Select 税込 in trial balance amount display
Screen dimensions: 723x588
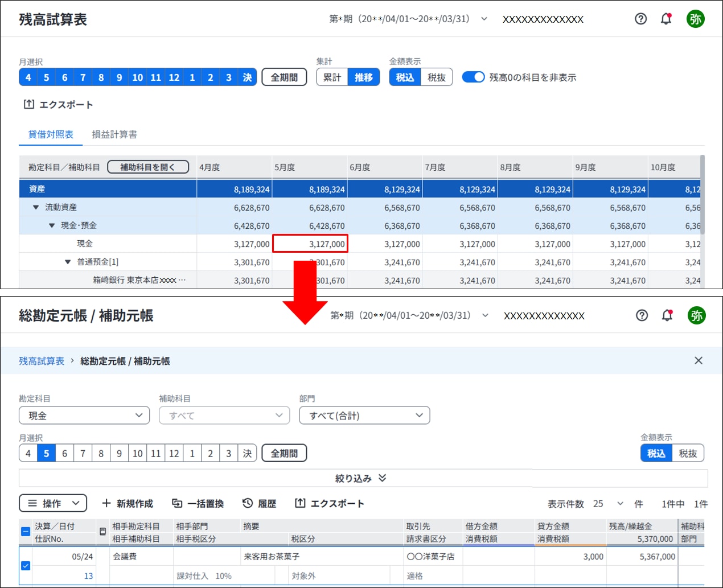[405, 77]
